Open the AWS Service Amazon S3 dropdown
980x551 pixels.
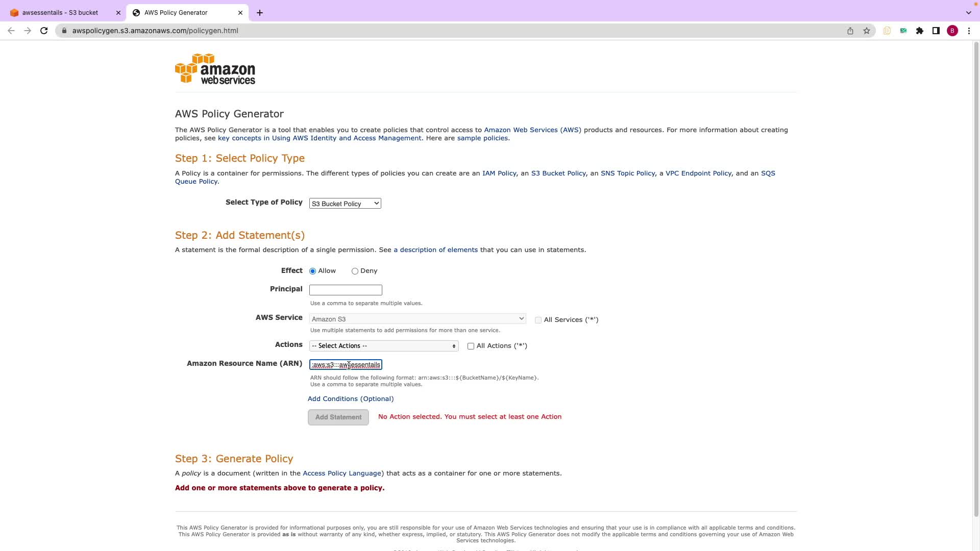pos(417,319)
